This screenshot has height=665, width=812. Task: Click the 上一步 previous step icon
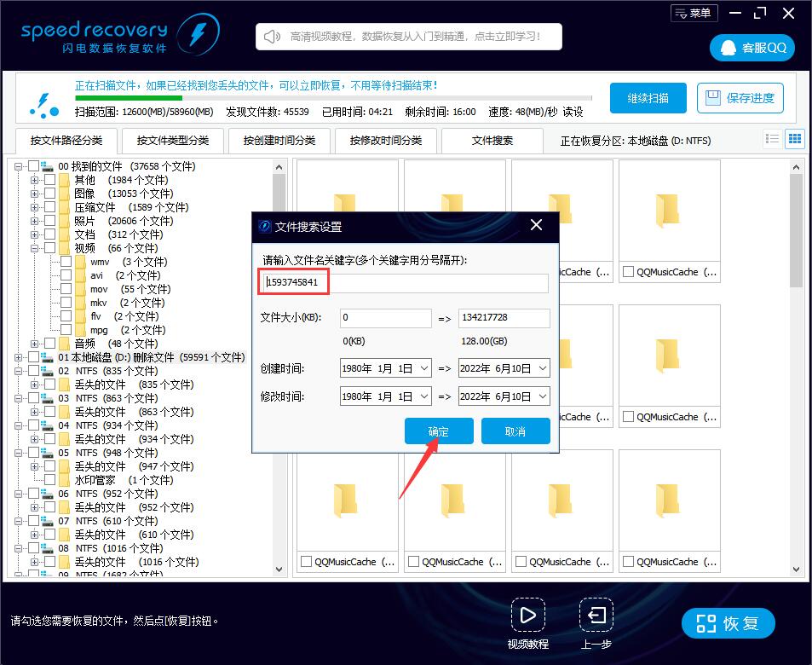click(596, 616)
